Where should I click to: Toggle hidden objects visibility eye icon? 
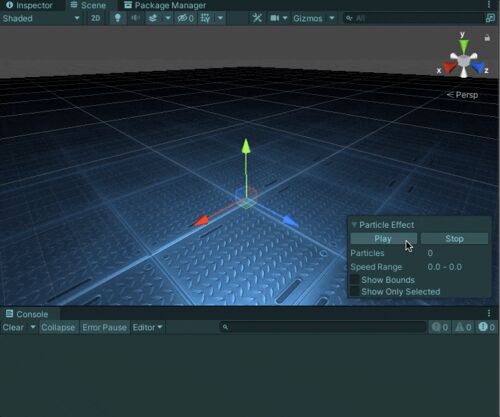coord(185,18)
